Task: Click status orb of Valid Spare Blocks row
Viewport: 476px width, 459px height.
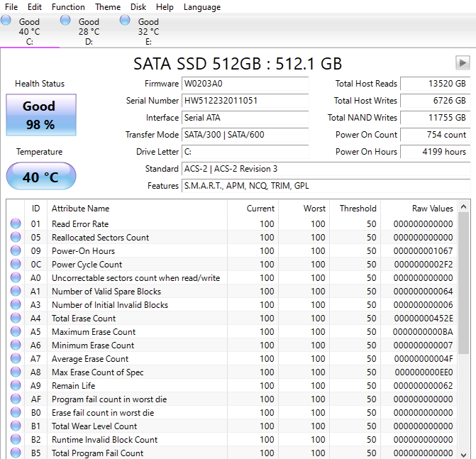Action: click(16, 291)
